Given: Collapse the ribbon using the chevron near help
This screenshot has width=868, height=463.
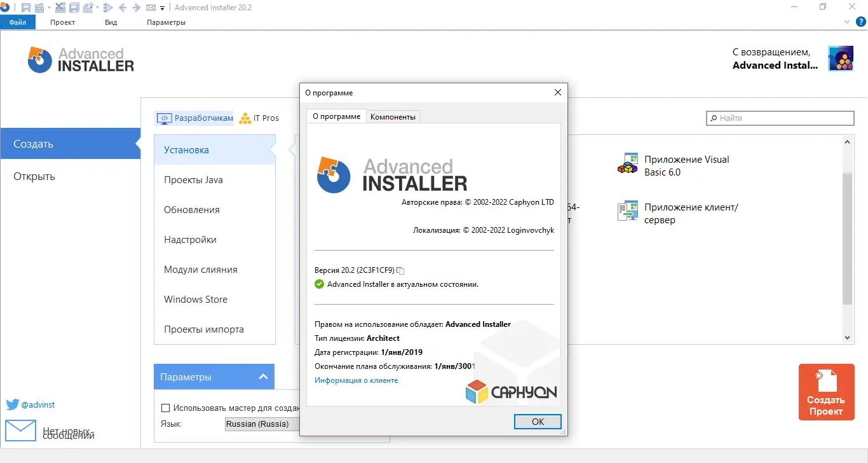Looking at the screenshot, I should pos(846,22).
